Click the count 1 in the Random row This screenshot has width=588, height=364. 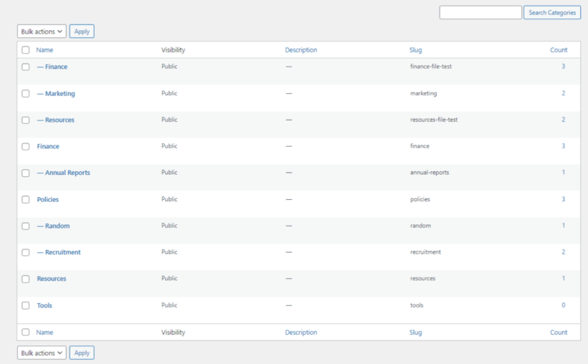(563, 226)
